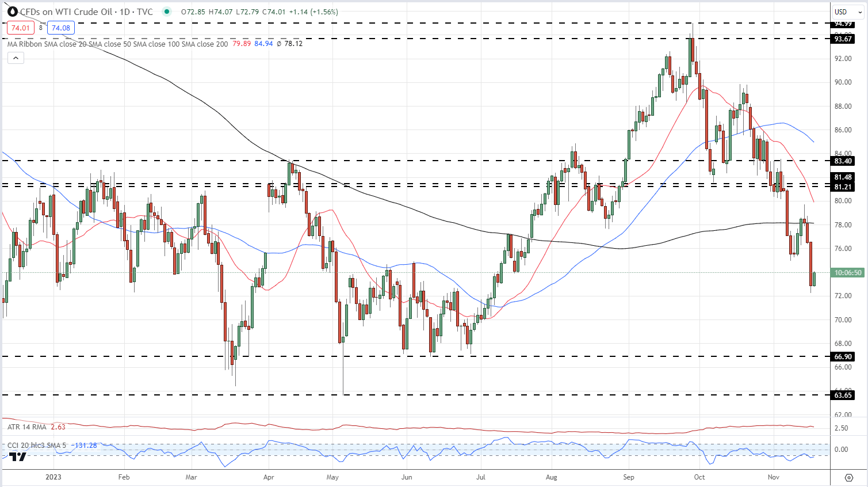Click the 2.50 ATR scale label
Image resolution: width=868 pixels, height=487 pixels.
tap(841, 428)
